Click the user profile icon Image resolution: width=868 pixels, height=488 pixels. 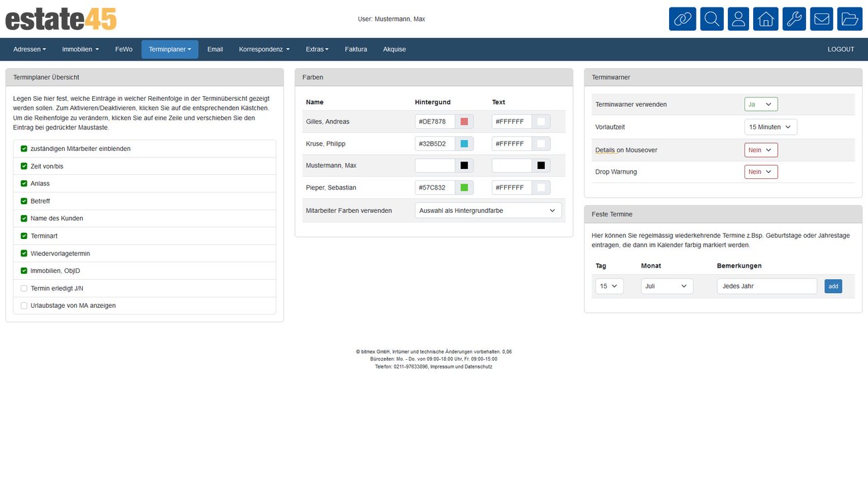click(x=738, y=19)
